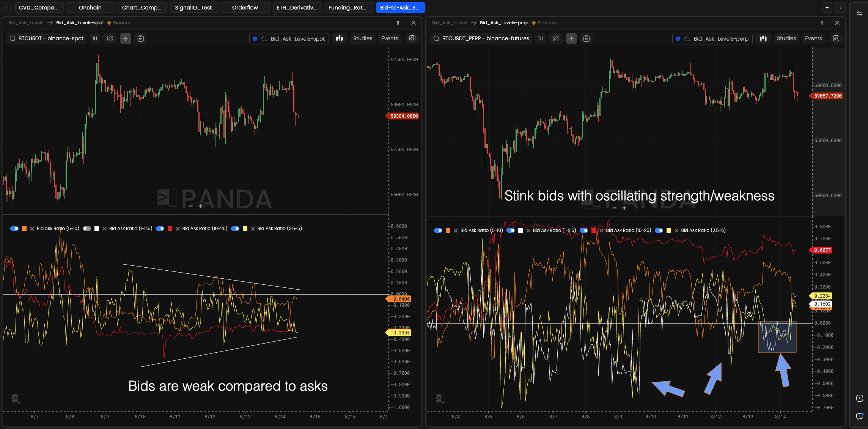Open the help chat icon in sidebar

click(860, 416)
